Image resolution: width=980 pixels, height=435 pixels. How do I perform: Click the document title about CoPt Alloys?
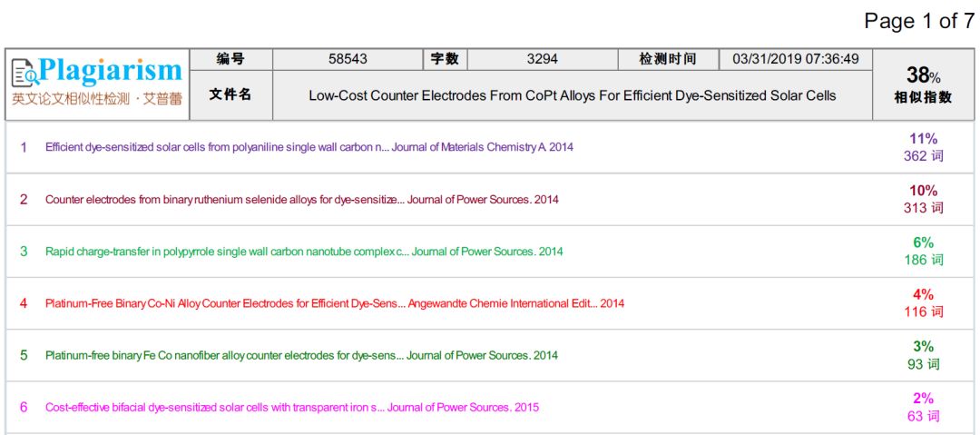[572, 95]
